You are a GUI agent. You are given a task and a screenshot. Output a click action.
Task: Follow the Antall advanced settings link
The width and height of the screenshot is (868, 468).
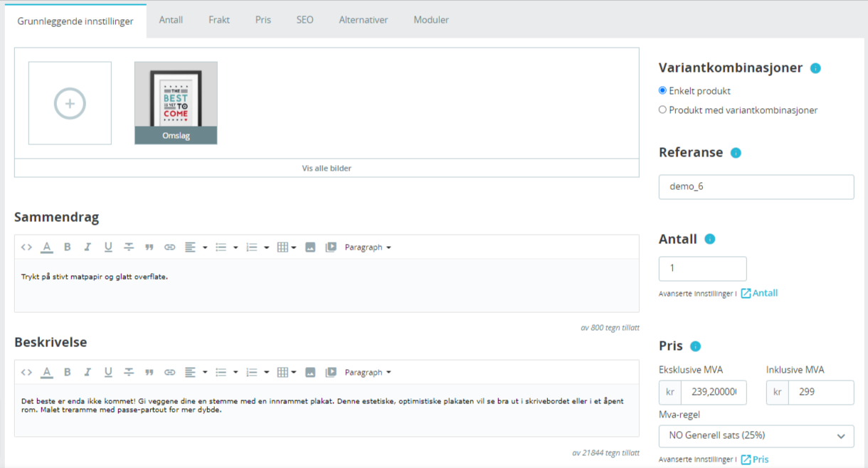[x=759, y=293]
